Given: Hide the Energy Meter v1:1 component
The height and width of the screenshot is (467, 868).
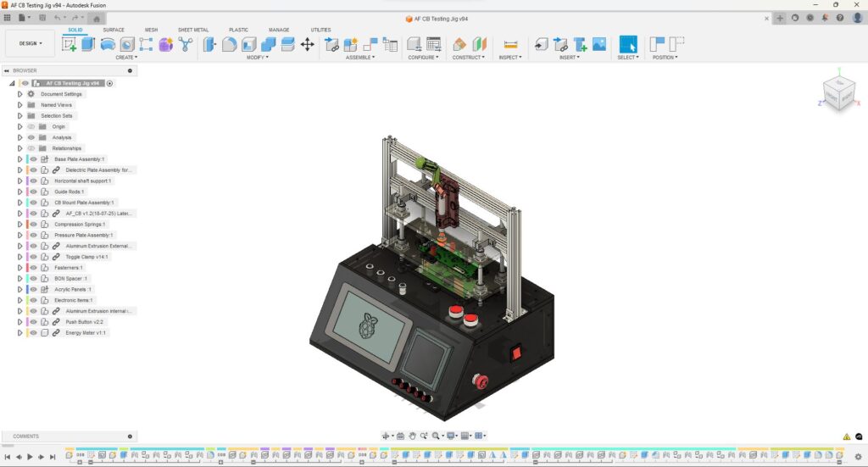Looking at the screenshot, I should tap(34, 333).
